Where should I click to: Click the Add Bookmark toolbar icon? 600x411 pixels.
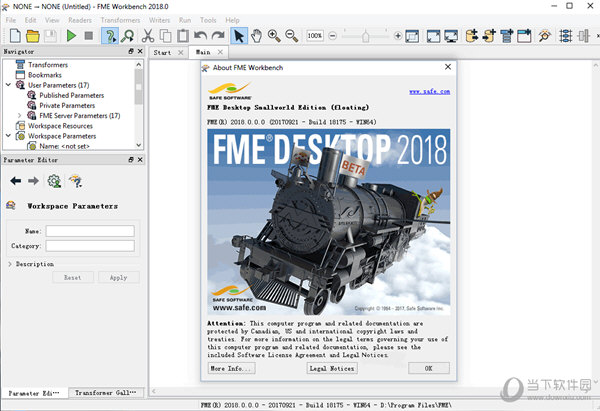[524, 36]
